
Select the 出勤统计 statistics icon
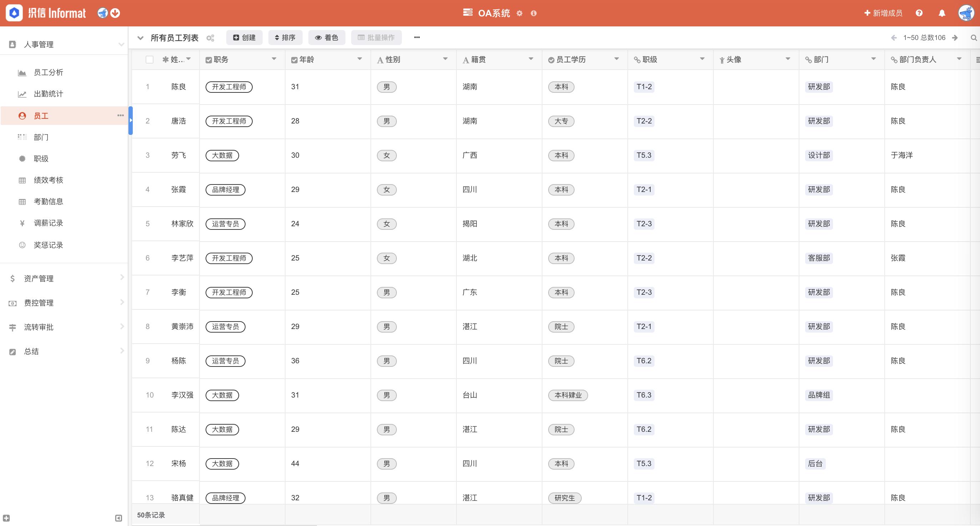point(22,94)
